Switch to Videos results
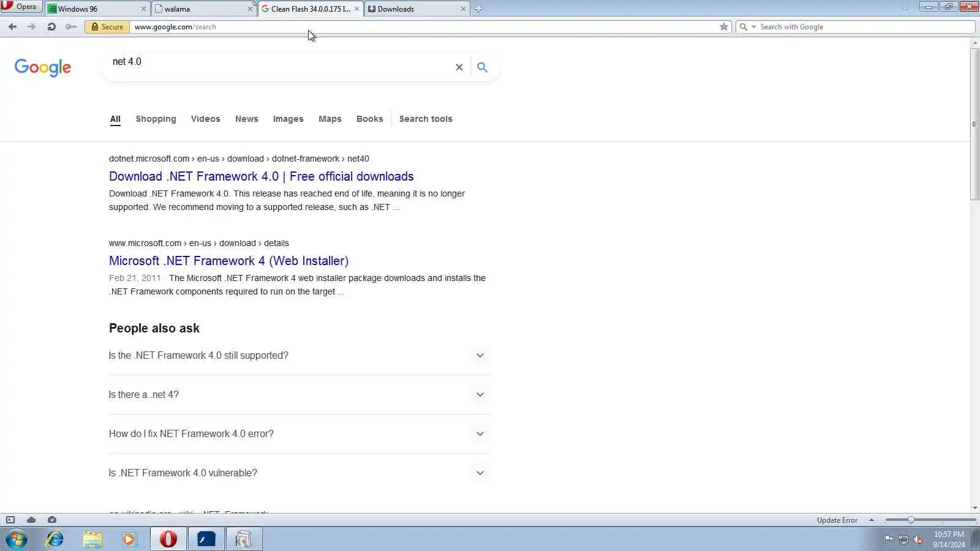 point(205,119)
